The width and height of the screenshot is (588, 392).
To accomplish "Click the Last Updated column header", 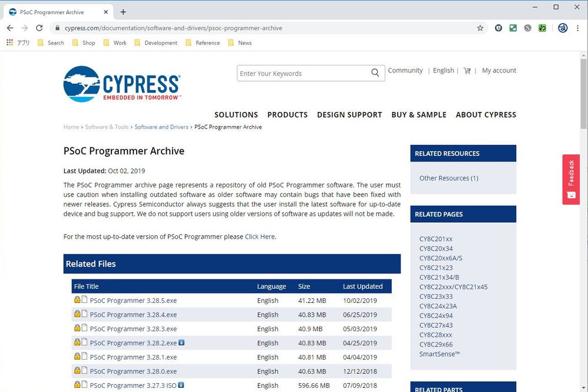I will [x=362, y=286].
